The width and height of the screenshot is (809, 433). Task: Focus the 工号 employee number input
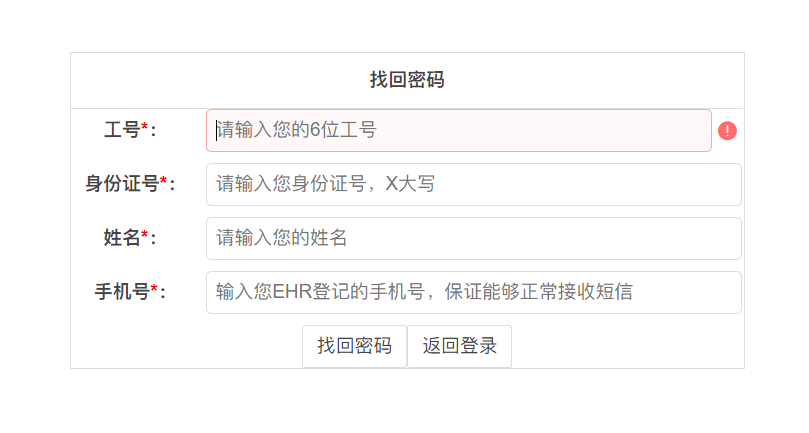point(459,131)
